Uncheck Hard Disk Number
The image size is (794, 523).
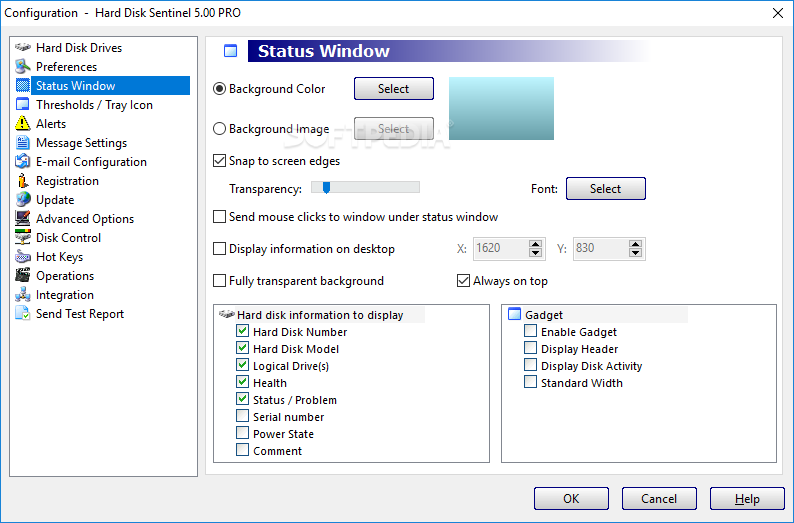[x=243, y=331]
